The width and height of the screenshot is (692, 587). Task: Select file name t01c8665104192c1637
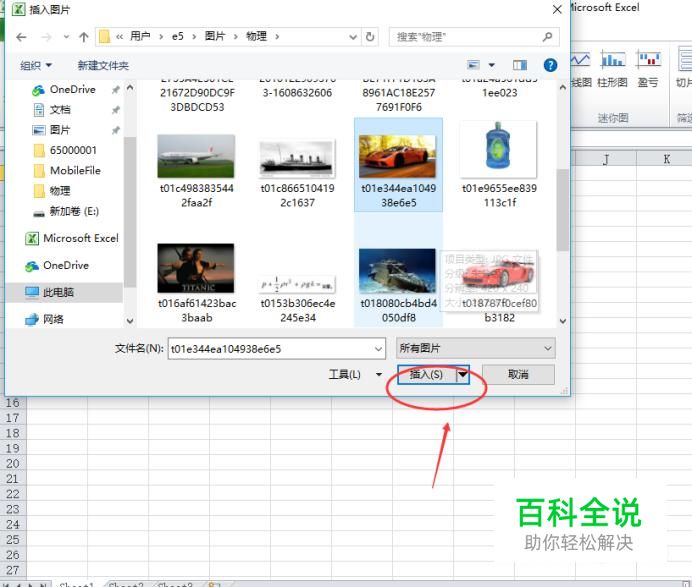[297, 196]
